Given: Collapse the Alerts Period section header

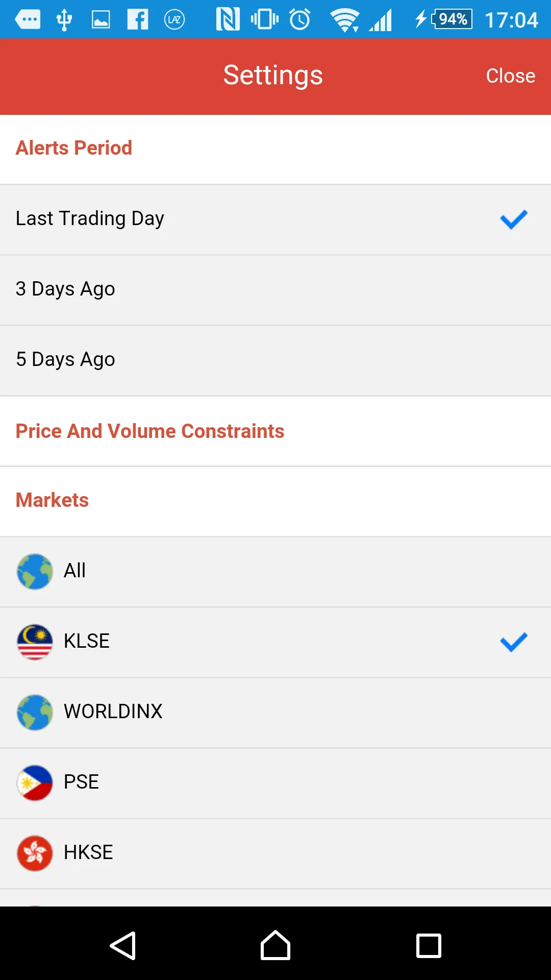Looking at the screenshot, I should point(74,149).
